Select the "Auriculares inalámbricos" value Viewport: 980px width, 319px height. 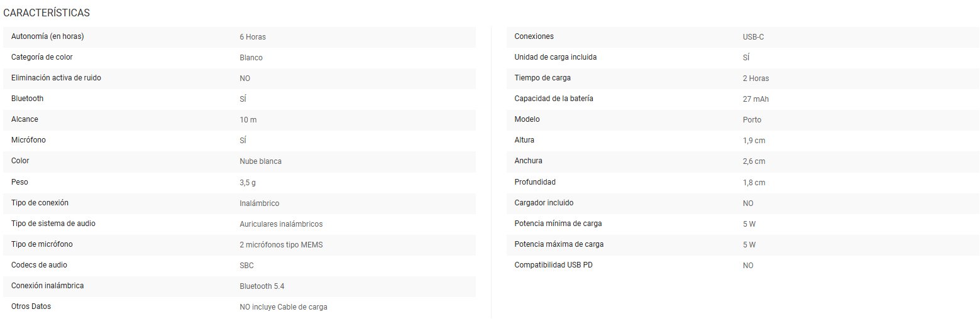point(281,224)
